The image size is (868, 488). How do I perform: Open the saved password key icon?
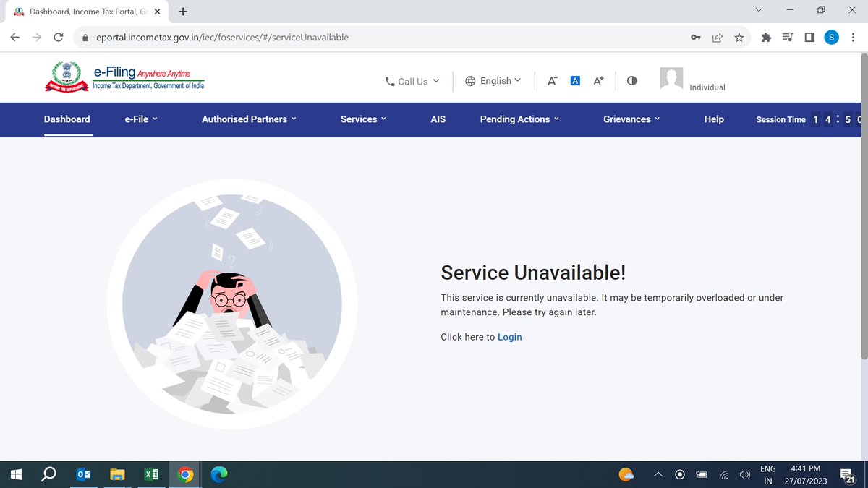696,38
